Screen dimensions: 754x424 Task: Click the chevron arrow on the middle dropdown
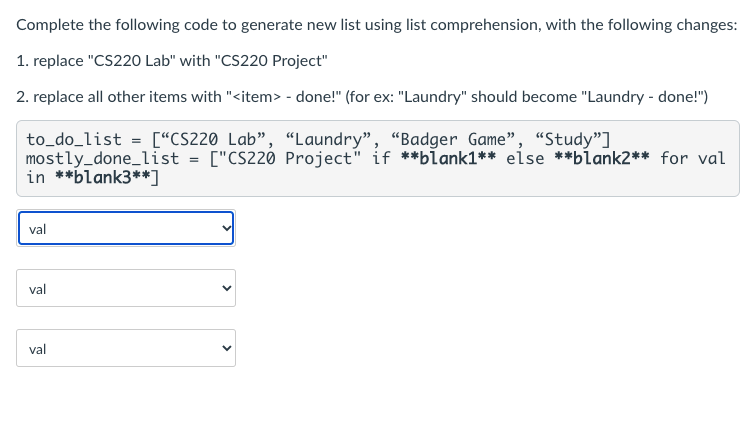point(226,289)
